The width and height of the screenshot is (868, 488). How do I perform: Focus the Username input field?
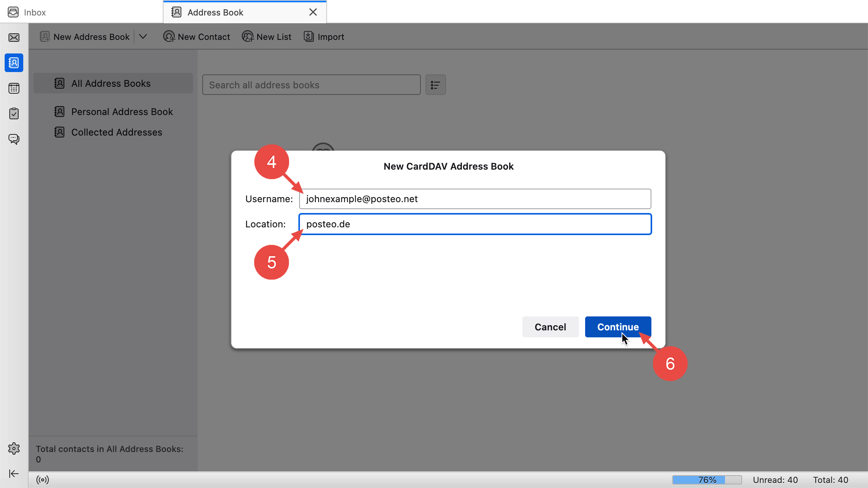(475, 199)
